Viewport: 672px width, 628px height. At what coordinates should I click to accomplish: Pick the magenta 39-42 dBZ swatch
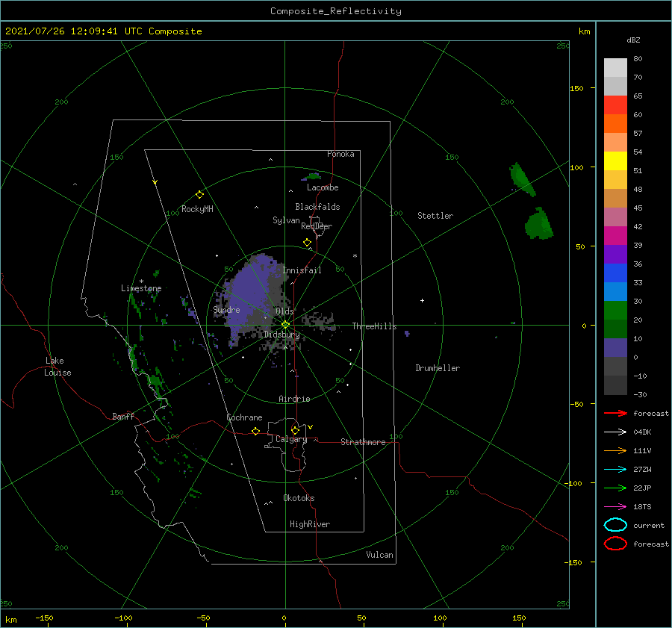point(615,236)
